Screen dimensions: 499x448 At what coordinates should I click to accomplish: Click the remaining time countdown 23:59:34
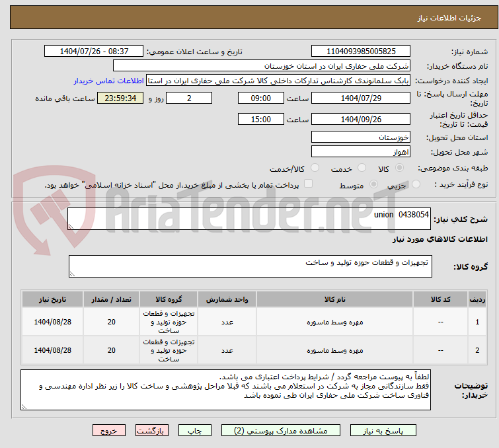(120, 98)
